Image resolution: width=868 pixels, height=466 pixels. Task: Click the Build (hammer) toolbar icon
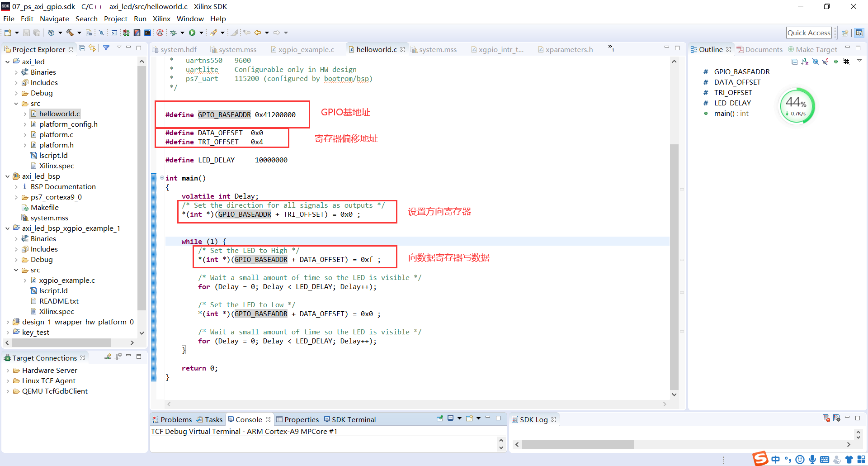(70, 33)
